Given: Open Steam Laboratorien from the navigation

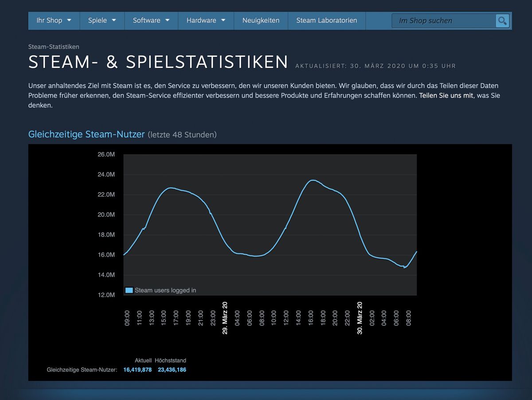Looking at the screenshot, I should click(327, 20).
